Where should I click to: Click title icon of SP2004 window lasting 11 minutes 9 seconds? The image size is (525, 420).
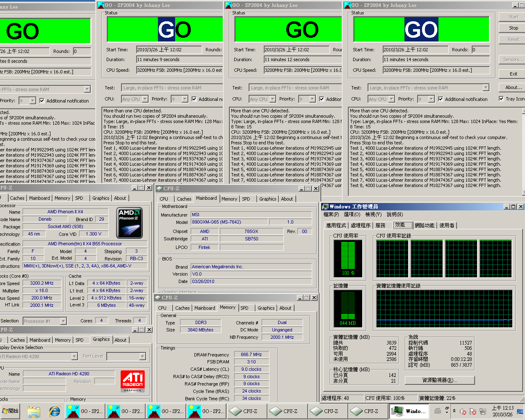[x=101, y=5]
